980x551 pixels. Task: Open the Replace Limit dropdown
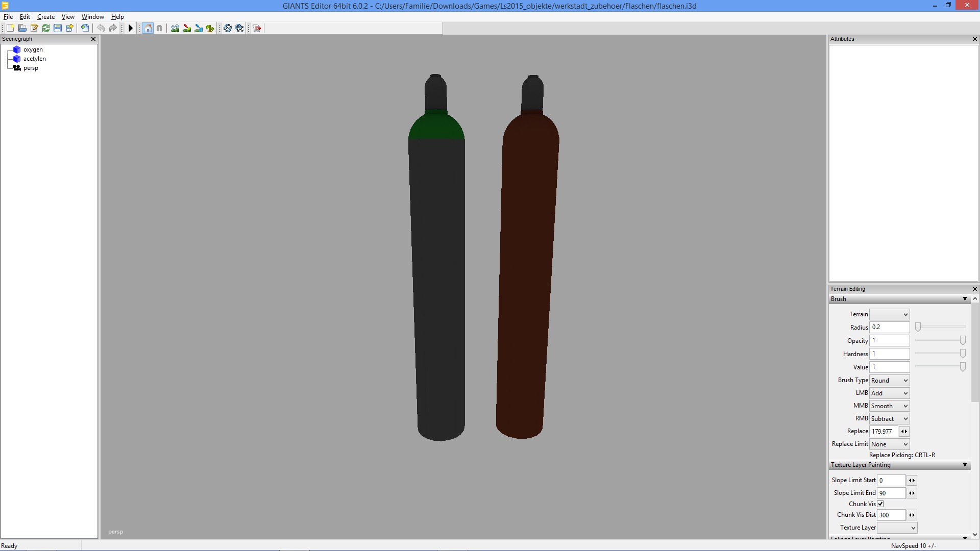coord(889,444)
